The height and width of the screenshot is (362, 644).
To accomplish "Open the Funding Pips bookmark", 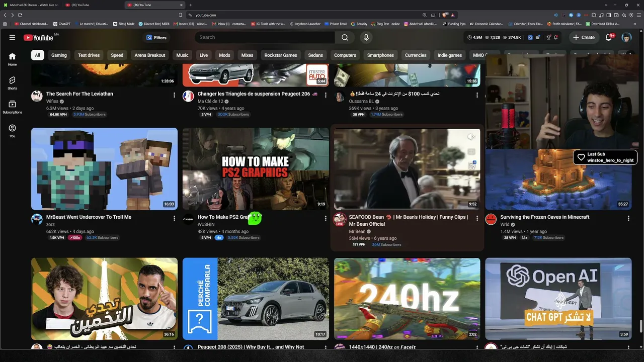I will [454, 24].
